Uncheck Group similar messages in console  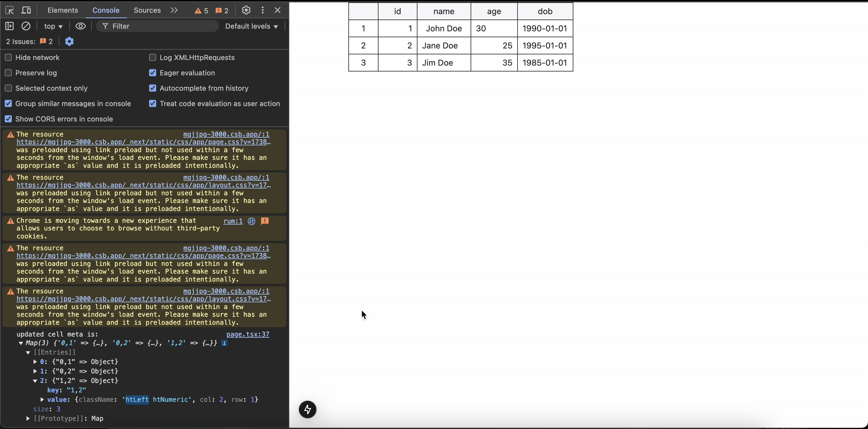(9, 103)
